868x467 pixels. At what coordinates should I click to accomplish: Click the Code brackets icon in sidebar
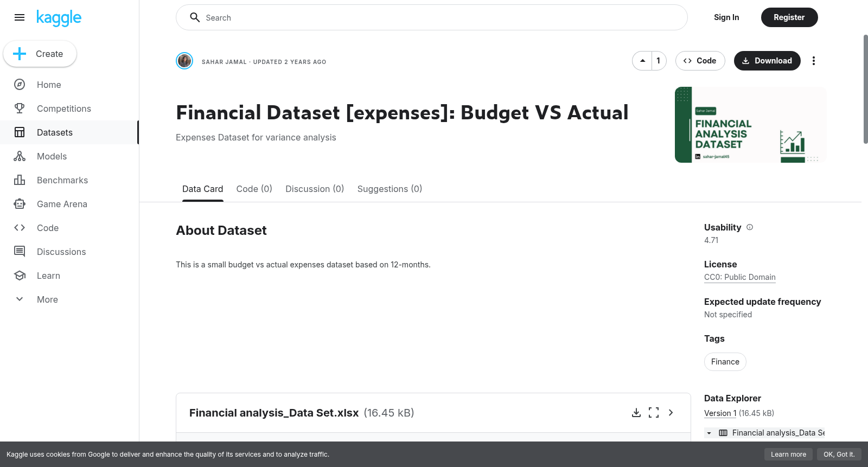pyautogui.click(x=20, y=228)
